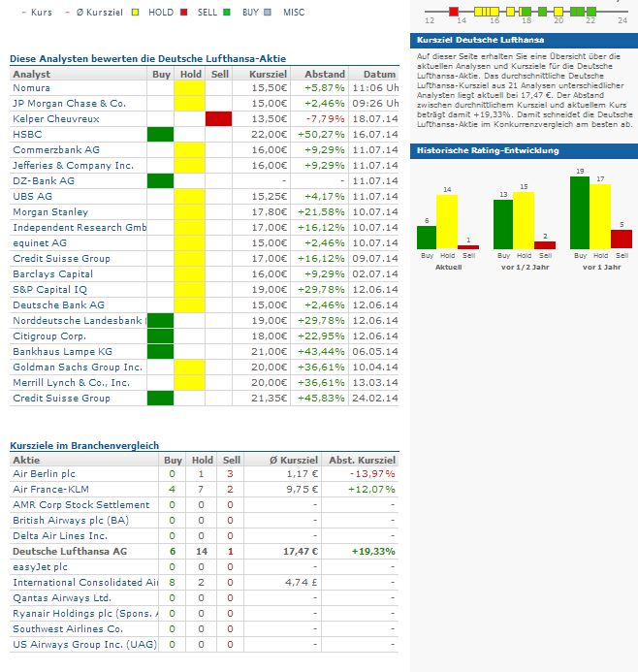Viewport: 638px width, 672px height.
Task: Open the Southwest Airlines Co. stock
Action: coord(68,628)
